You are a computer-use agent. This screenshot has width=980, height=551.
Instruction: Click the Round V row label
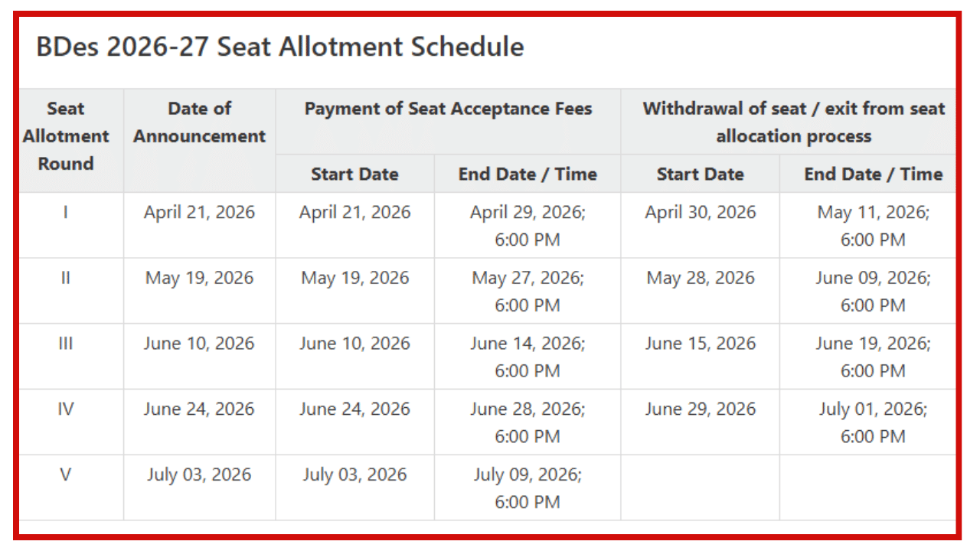pos(66,475)
